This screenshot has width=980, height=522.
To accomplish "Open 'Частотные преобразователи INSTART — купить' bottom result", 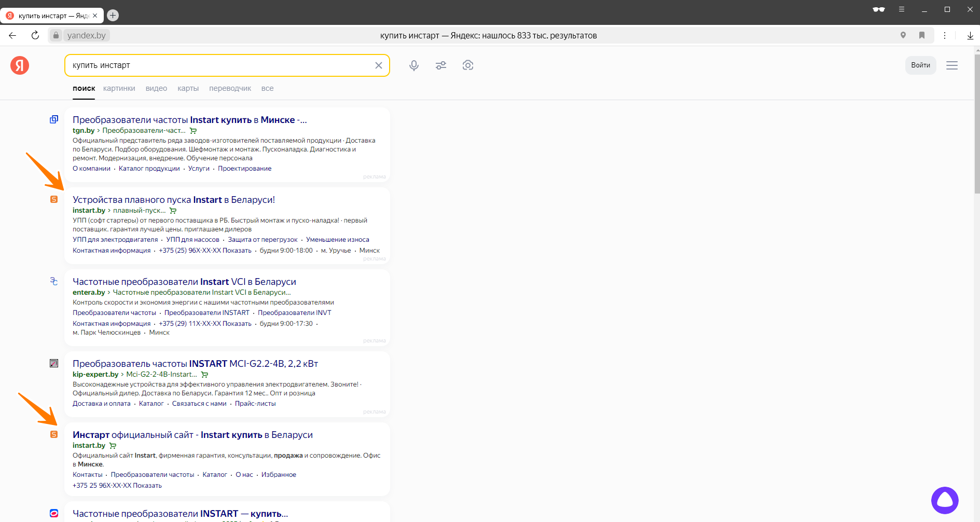I will 180,514.
